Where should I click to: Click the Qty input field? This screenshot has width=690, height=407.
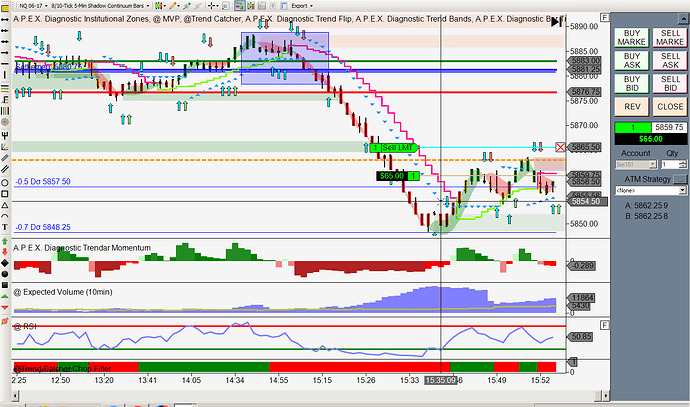670,165
